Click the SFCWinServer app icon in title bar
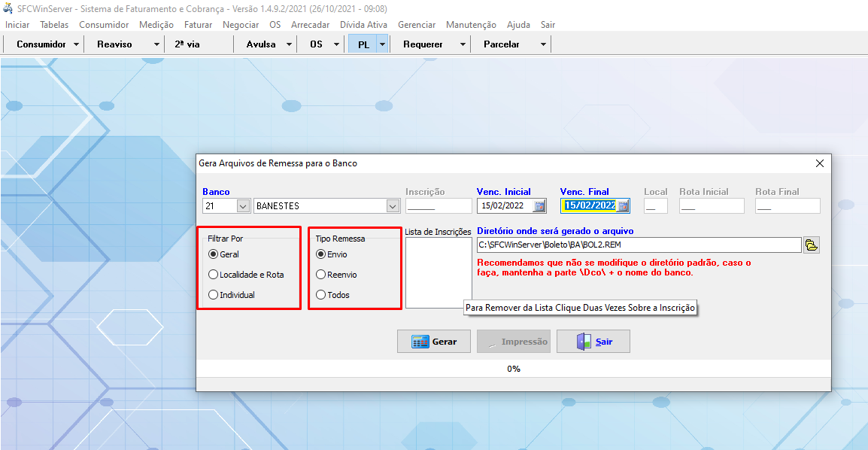868x450 pixels. 9,9
